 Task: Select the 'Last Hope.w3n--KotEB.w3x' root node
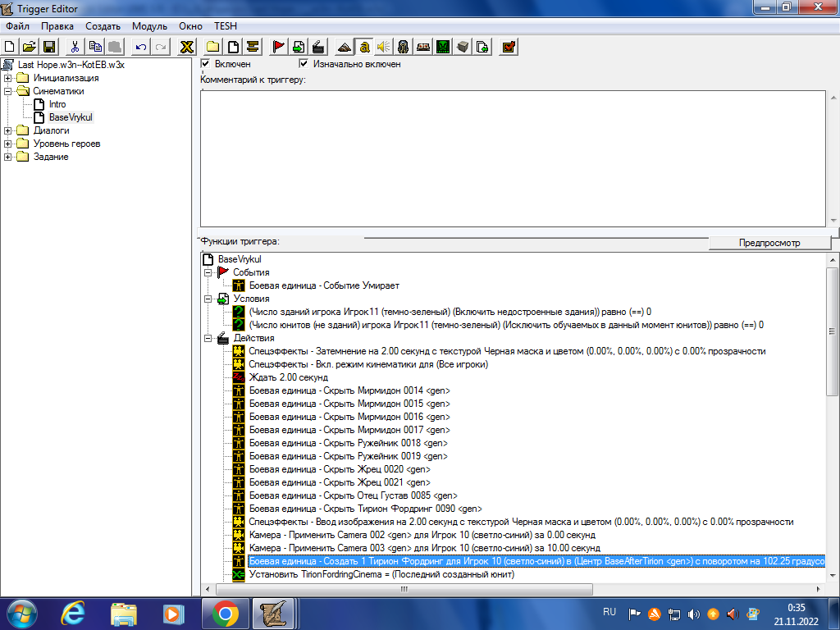point(71,65)
